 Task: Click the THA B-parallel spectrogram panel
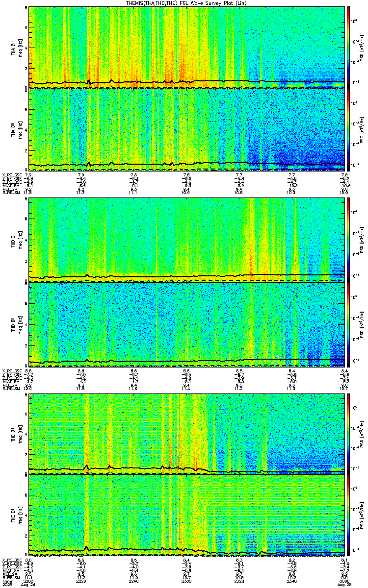[187, 129]
